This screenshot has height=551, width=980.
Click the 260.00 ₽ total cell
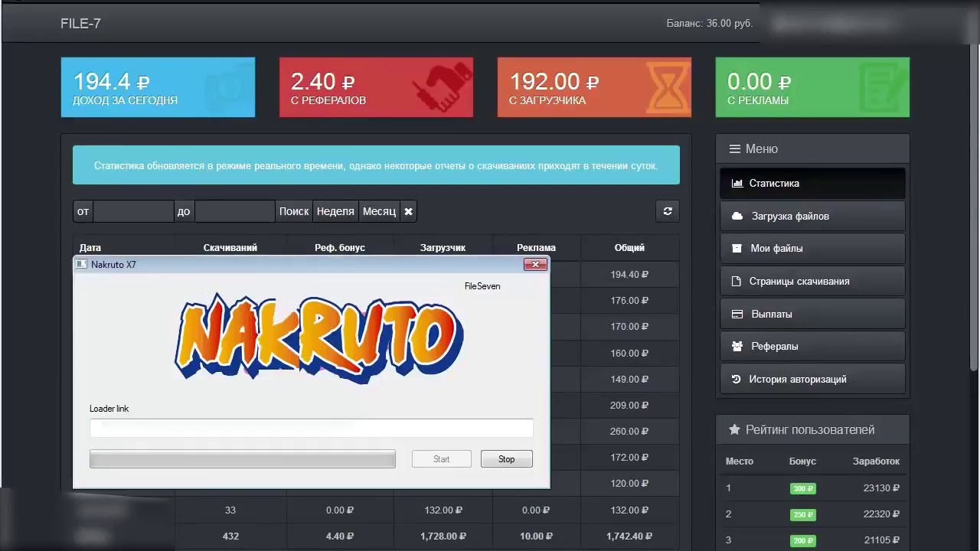click(x=629, y=432)
